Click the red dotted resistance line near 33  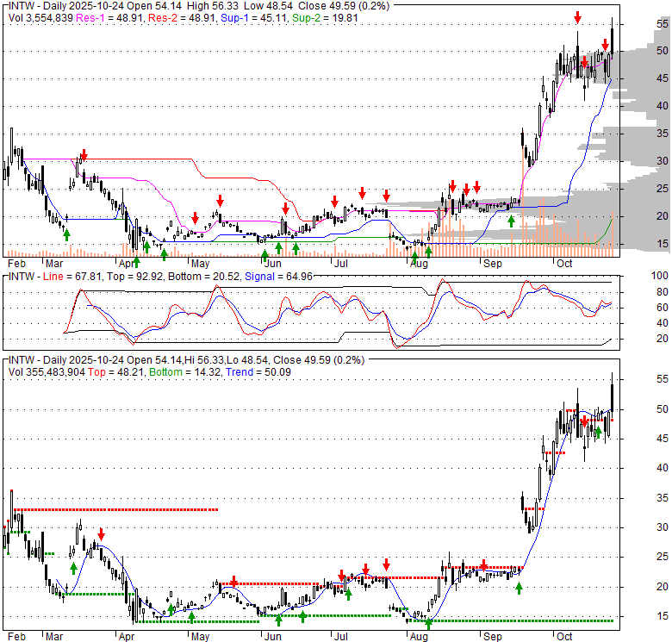click(x=121, y=509)
